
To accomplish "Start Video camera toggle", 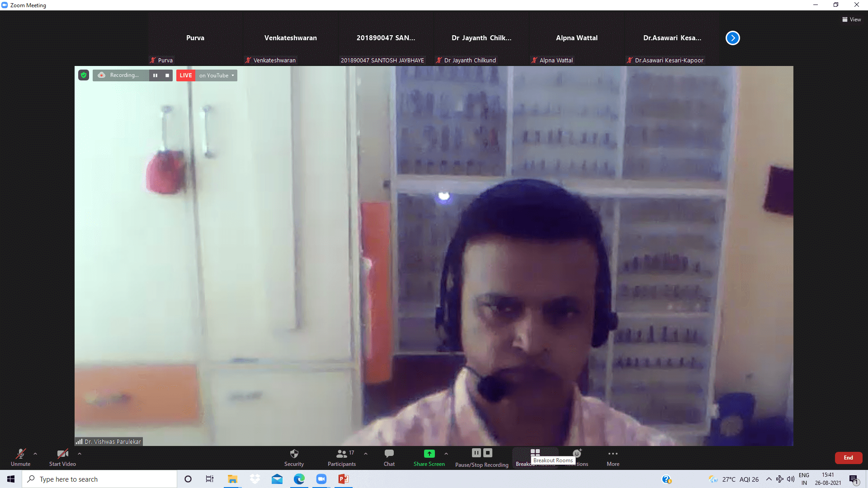I will 62,454.
